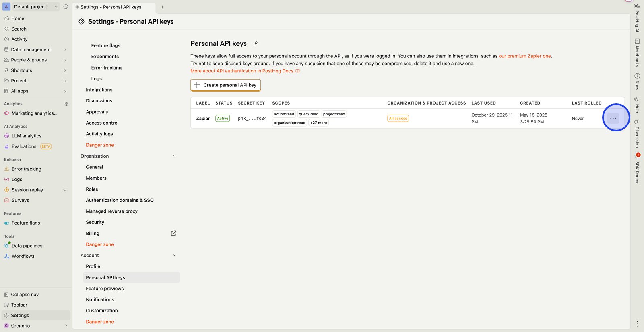
Task: Show the +27 more scopes tag
Action: [x=318, y=123]
